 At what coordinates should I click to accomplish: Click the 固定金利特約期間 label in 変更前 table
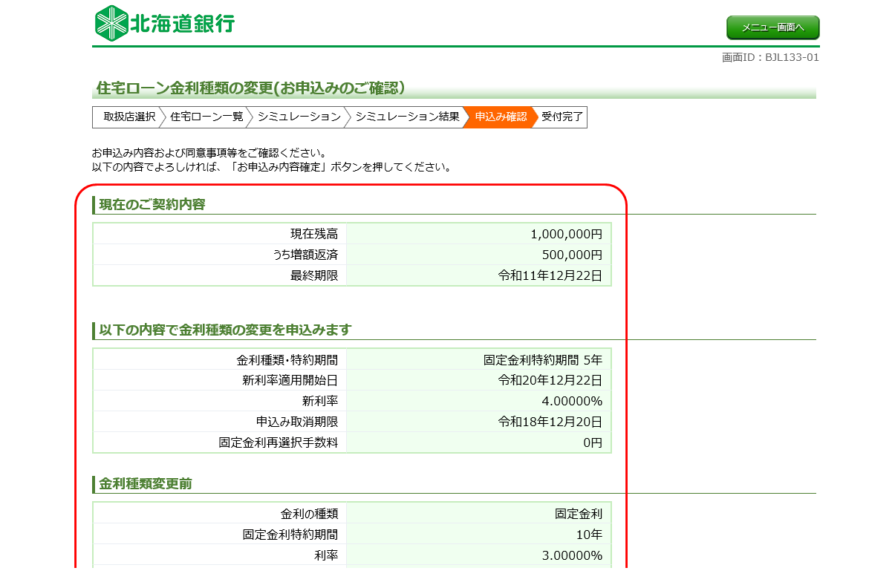tap(290, 535)
